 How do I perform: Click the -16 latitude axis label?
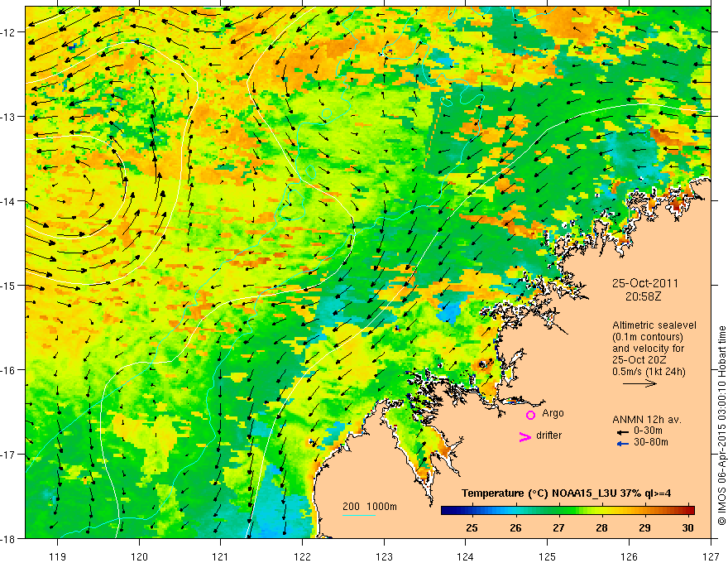point(8,370)
